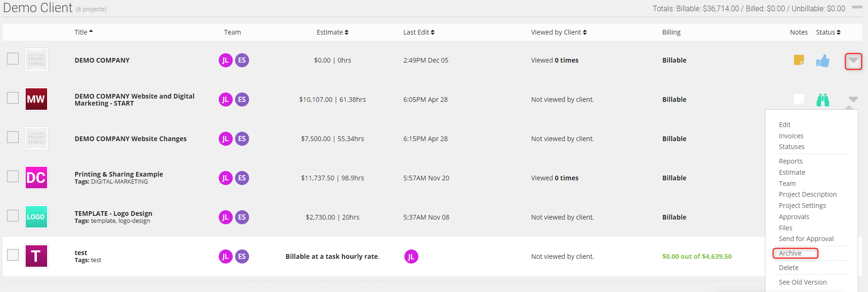
Task: Click the JL avatar in the test row's Last Edit column
Action: pos(411,256)
